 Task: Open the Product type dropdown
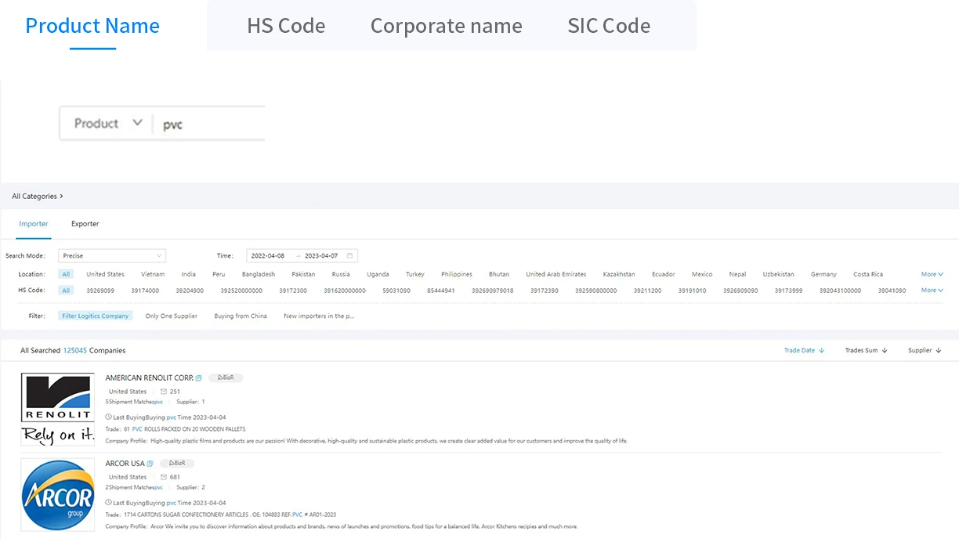108,124
